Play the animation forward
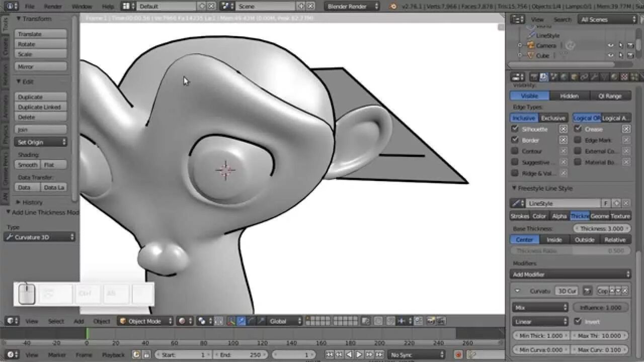The height and width of the screenshot is (362, 644). pyautogui.click(x=359, y=354)
